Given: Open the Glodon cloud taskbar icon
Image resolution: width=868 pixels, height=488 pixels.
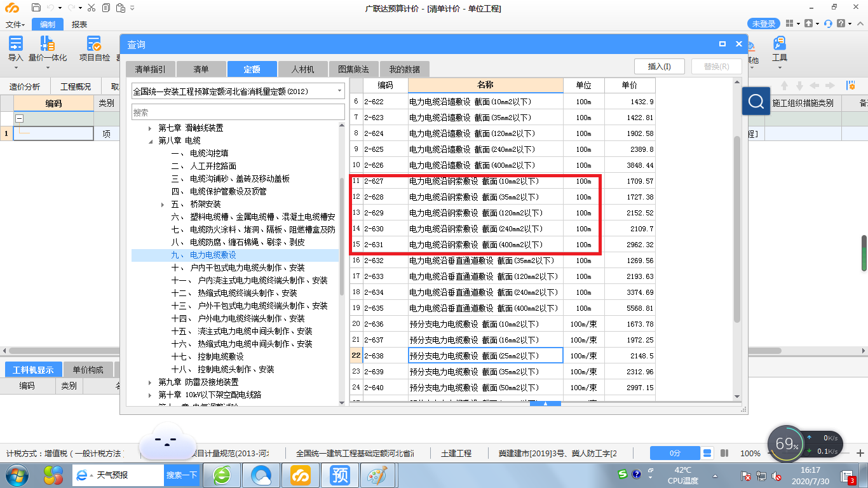Looking at the screenshot, I should [x=300, y=475].
